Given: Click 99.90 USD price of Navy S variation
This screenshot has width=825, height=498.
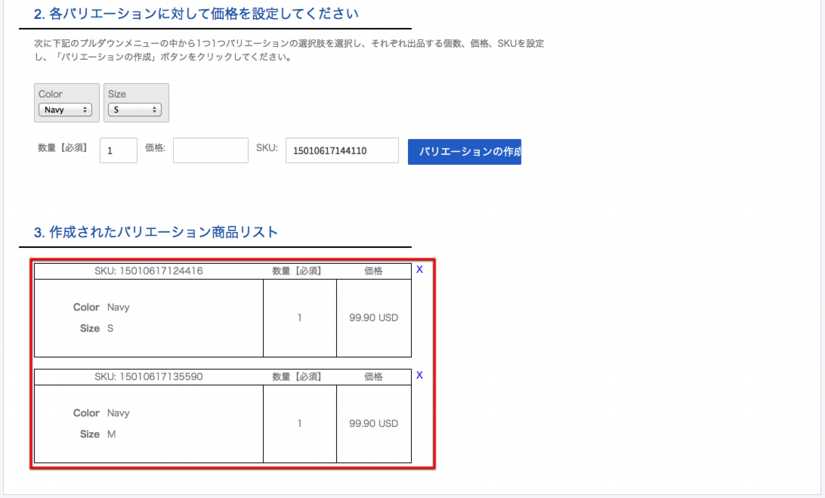Looking at the screenshot, I should [x=373, y=318].
